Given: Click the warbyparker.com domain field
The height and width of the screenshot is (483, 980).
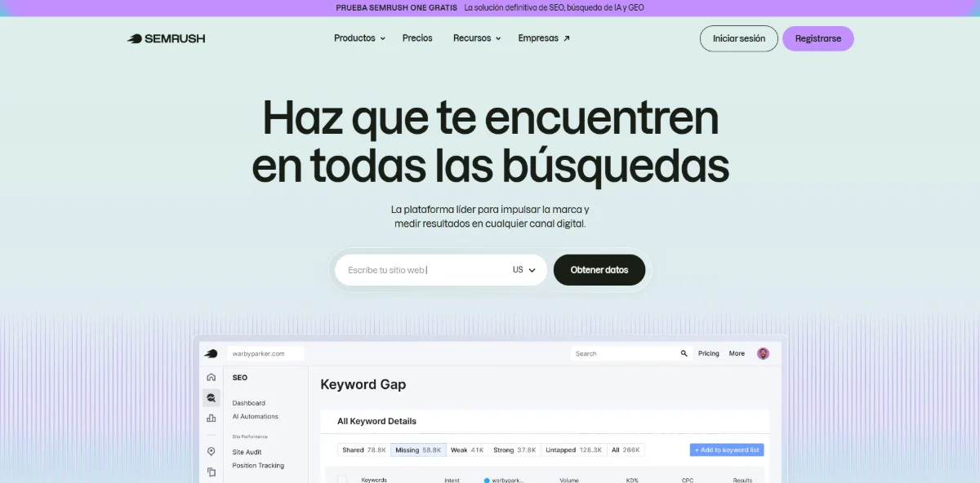Looking at the screenshot, I should tap(265, 353).
